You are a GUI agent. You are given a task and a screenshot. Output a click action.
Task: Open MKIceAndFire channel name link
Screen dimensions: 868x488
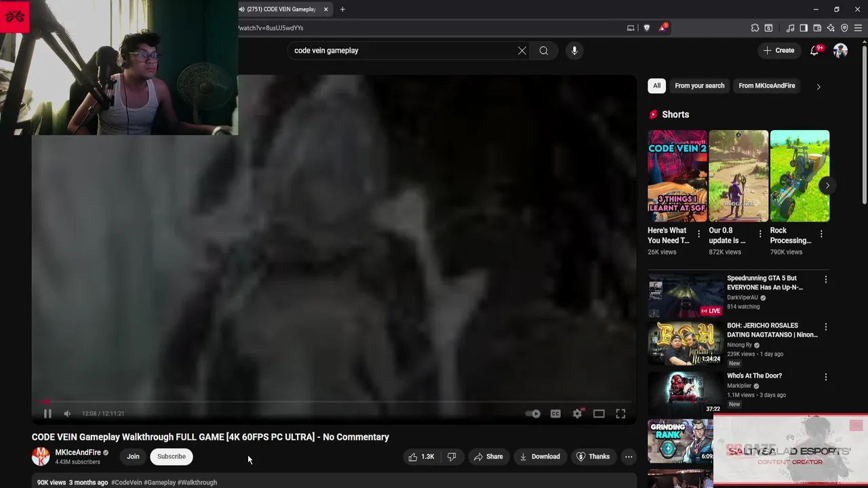(78, 453)
